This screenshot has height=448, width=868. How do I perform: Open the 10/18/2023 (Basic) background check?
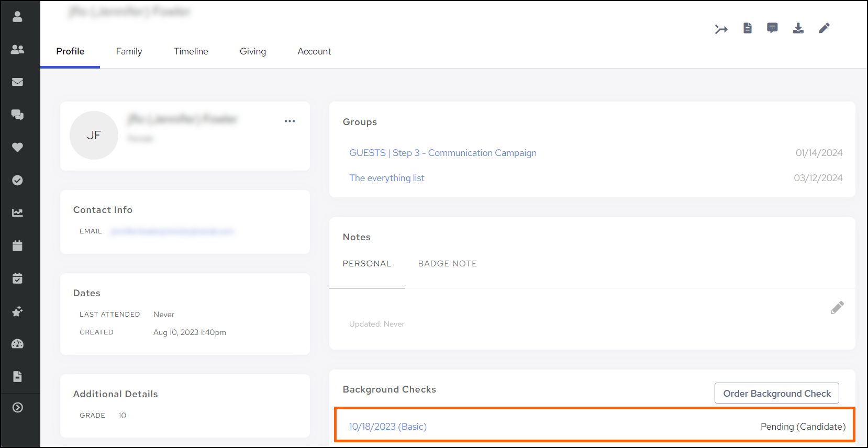pyautogui.click(x=388, y=427)
